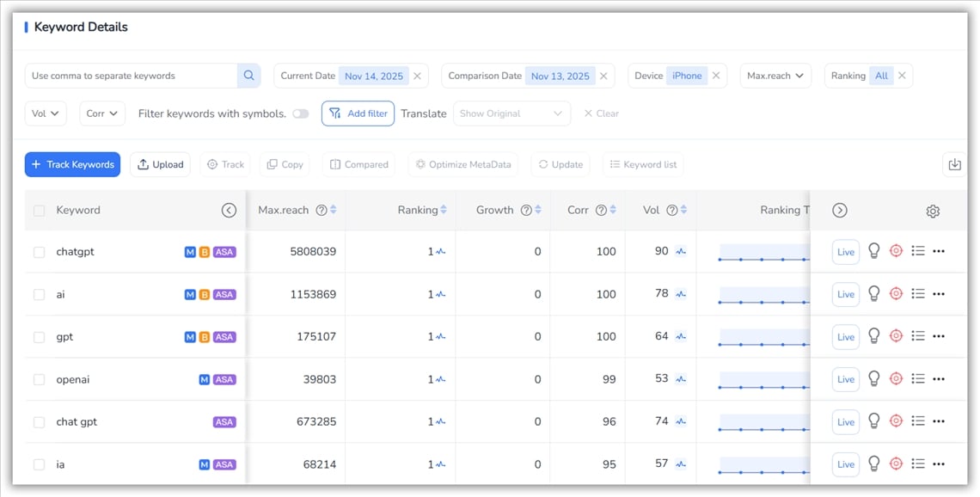Click red target icon in ai row

point(896,294)
